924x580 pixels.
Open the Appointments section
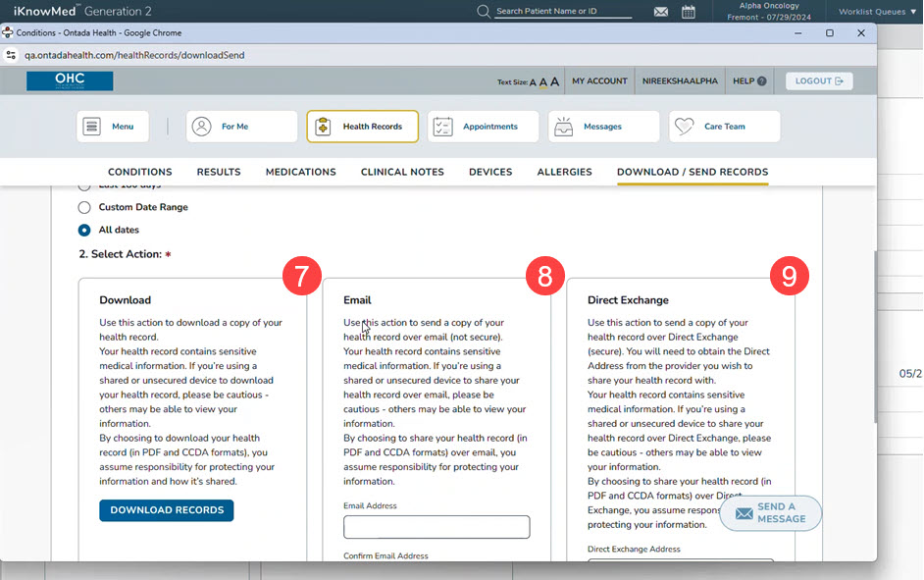point(483,127)
